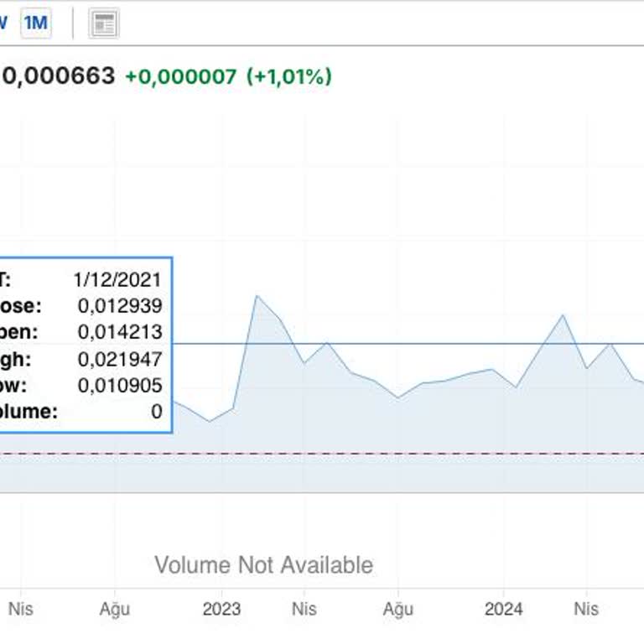The width and height of the screenshot is (644, 644).
Task: Click the lowest dip just before 2023
Action: point(210,421)
